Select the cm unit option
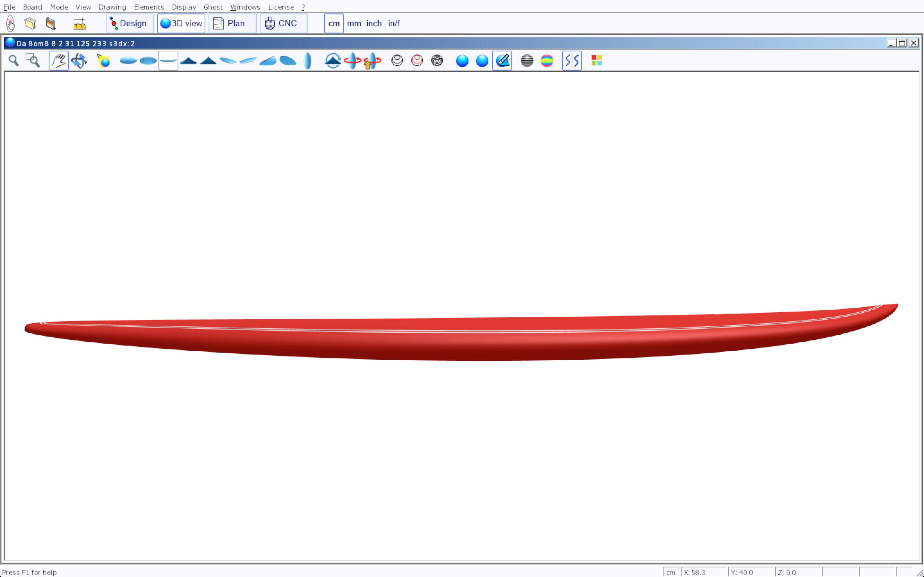 coord(334,24)
